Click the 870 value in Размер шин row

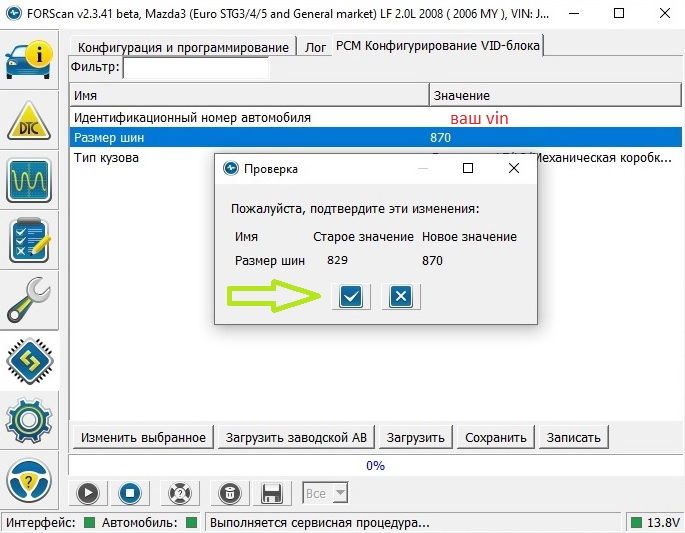click(x=440, y=138)
